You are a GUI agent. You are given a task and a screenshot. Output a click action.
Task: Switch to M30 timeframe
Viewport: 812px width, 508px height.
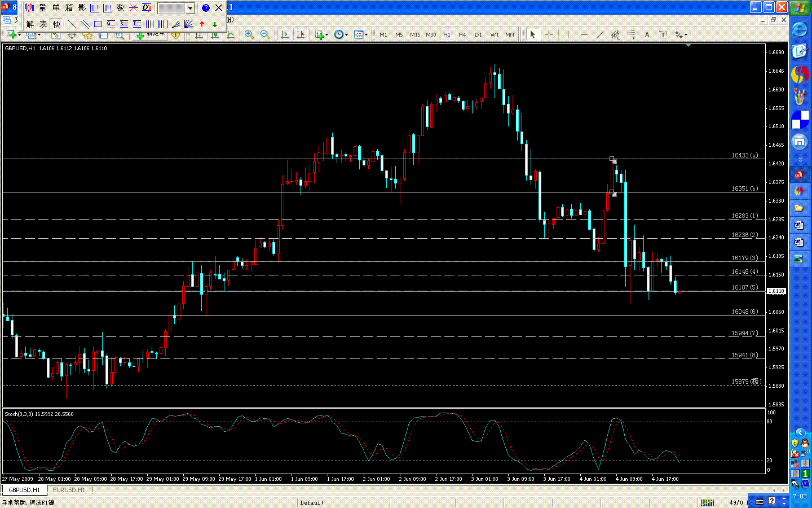431,34
